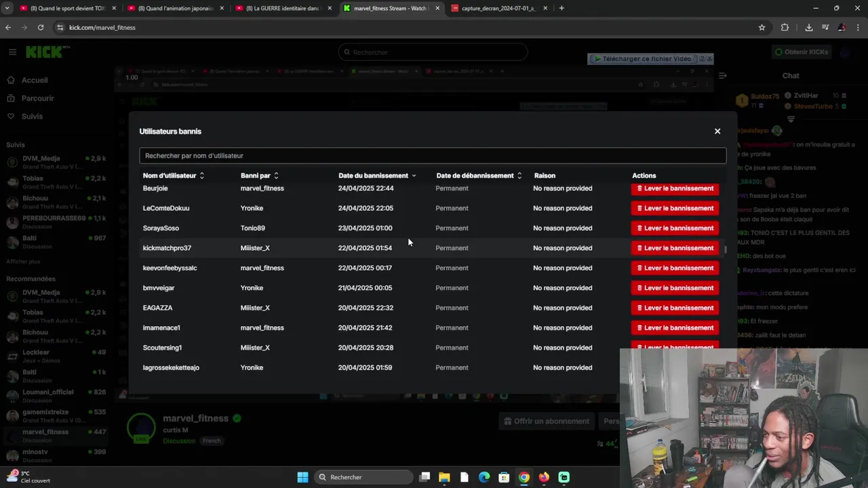Open the Tobias channel under Suivis

pyautogui.click(x=56, y=182)
